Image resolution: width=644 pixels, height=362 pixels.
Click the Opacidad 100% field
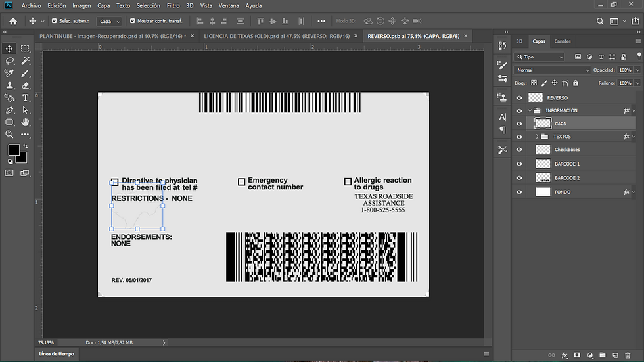point(626,70)
